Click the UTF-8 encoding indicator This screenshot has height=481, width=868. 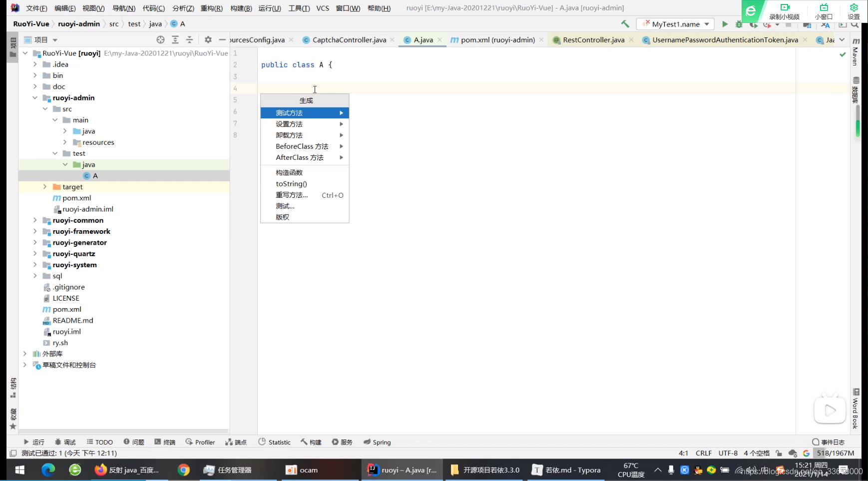[x=728, y=454]
